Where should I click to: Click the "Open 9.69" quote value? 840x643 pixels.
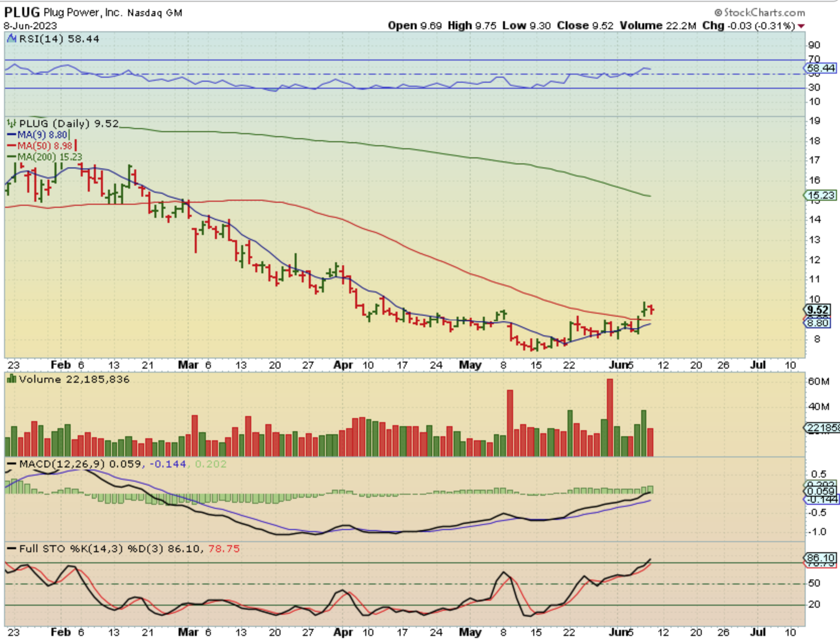[415, 26]
